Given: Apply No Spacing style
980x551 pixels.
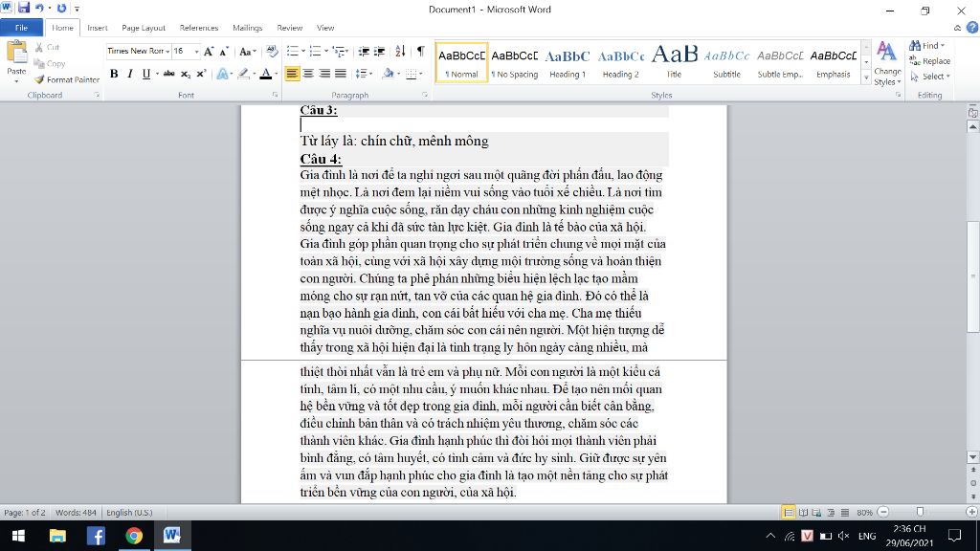Looking at the screenshot, I should click(x=514, y=62).
